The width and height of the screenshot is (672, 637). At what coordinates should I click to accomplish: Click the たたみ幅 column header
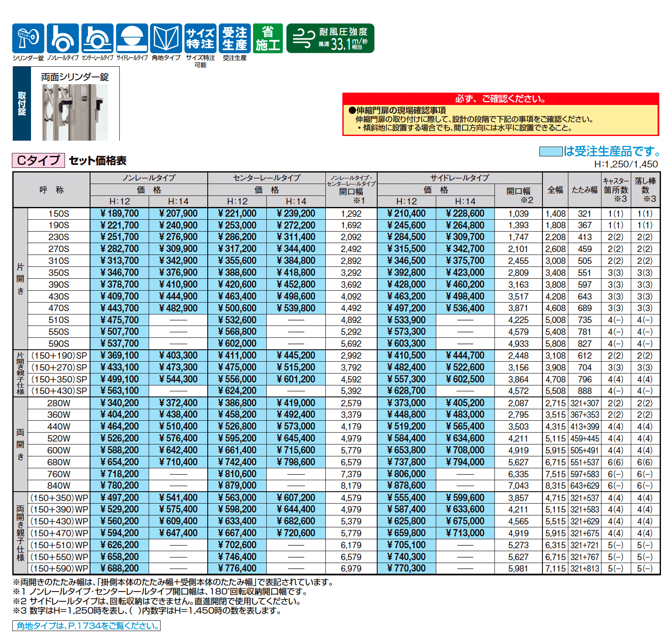click(584, 190)
